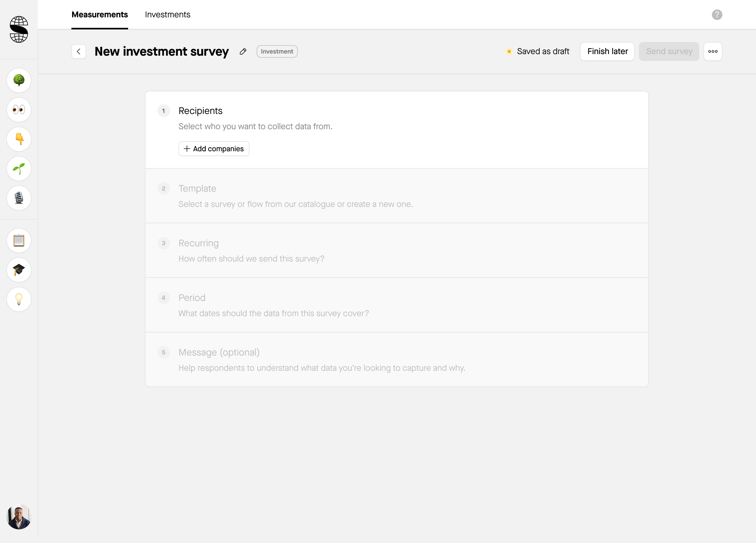Switch to the Investments tab
Image resolution: width=756 pixels, height=543 pixels.
(168, 15)
